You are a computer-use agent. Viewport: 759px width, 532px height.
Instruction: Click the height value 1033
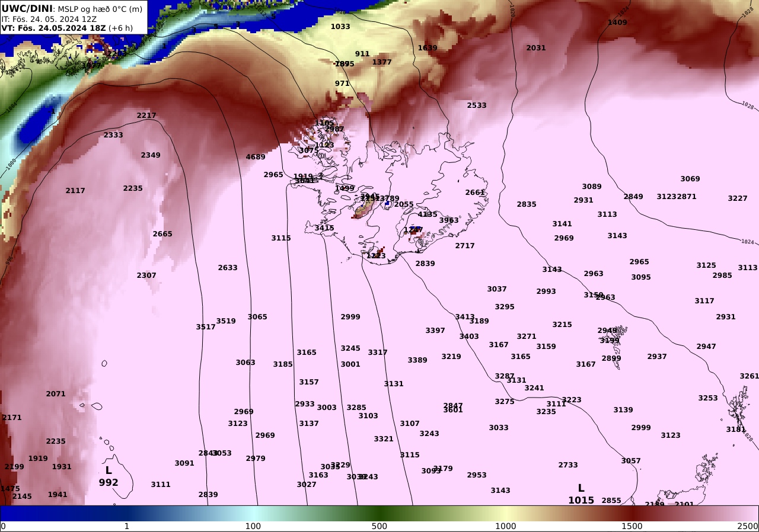(x=340, y=27)
